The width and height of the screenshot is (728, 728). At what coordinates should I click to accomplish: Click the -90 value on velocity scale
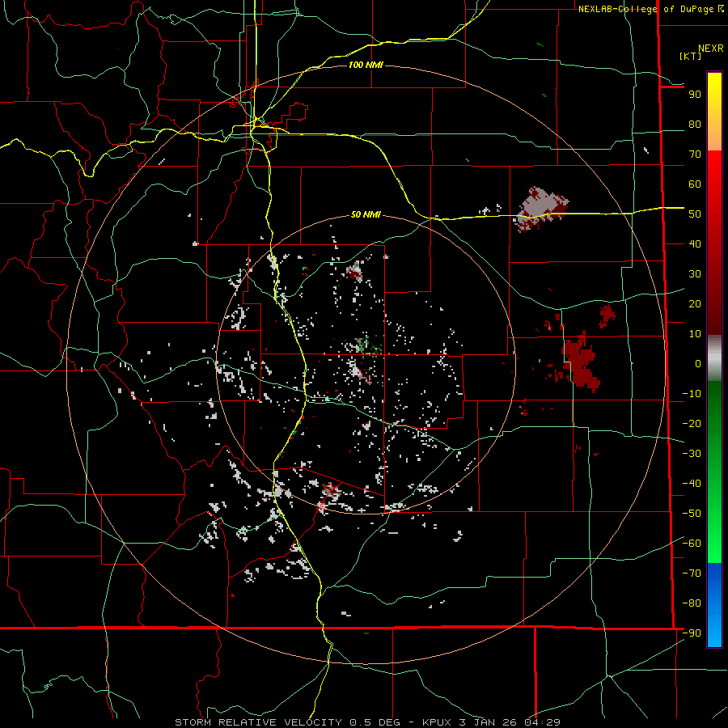coord(692,633)
